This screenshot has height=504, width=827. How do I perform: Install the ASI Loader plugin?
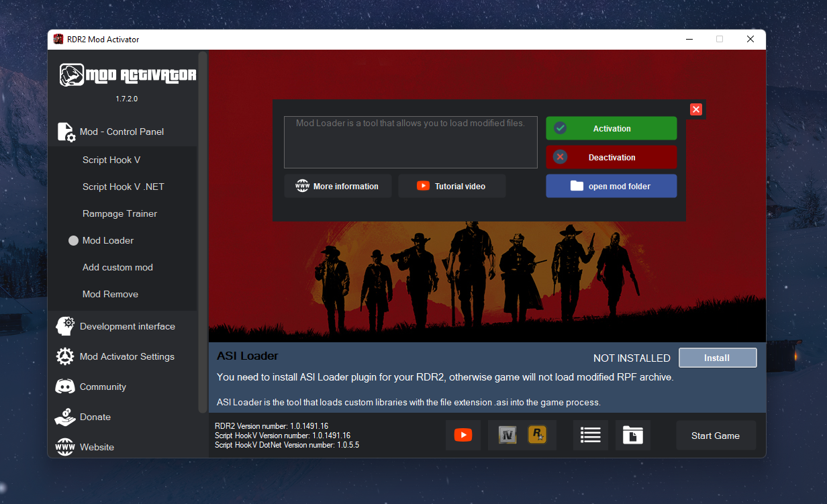718,357
